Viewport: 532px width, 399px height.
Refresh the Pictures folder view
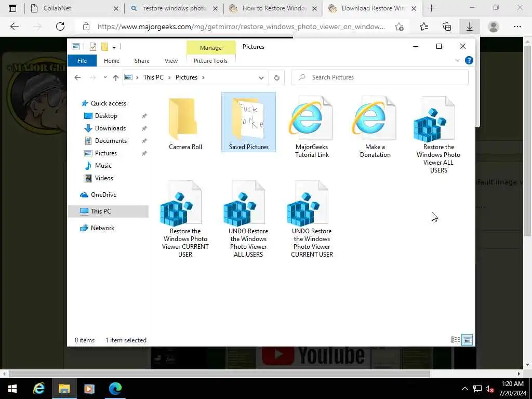[277, 78]
